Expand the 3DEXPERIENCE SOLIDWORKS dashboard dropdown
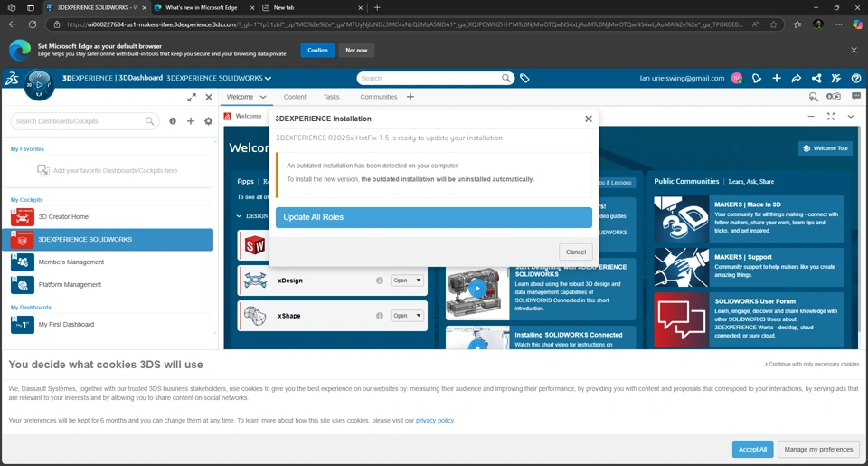The width and height of the screenshot is (868, 466). (268, 78)
